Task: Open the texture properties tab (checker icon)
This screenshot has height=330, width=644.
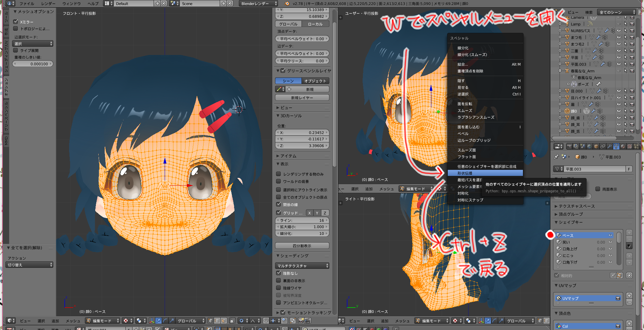Action: (x=630, y=146)
